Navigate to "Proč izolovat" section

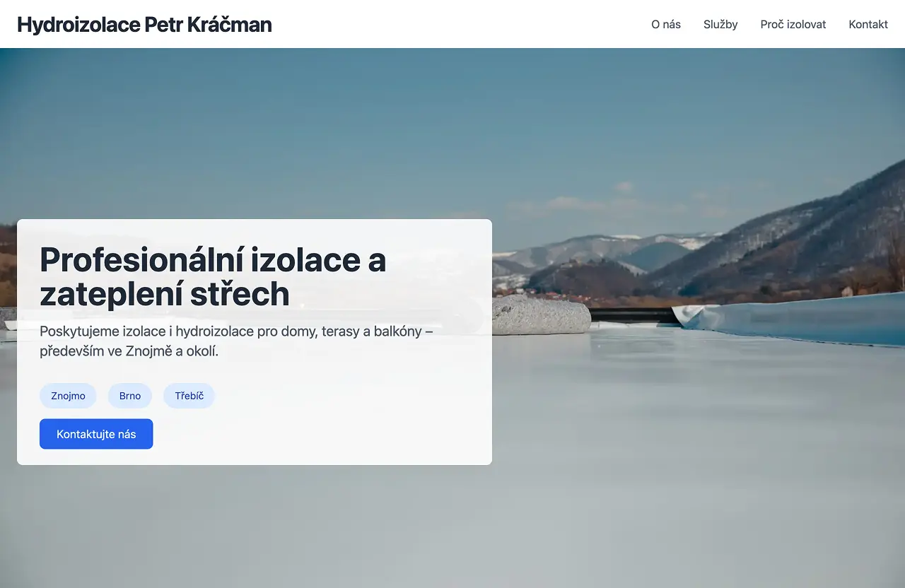point(793,24)
